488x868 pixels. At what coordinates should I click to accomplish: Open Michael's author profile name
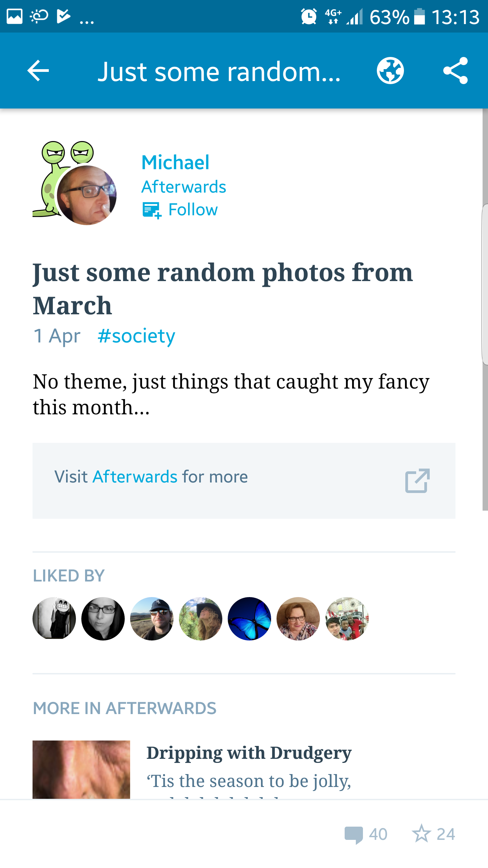[175, 162]
